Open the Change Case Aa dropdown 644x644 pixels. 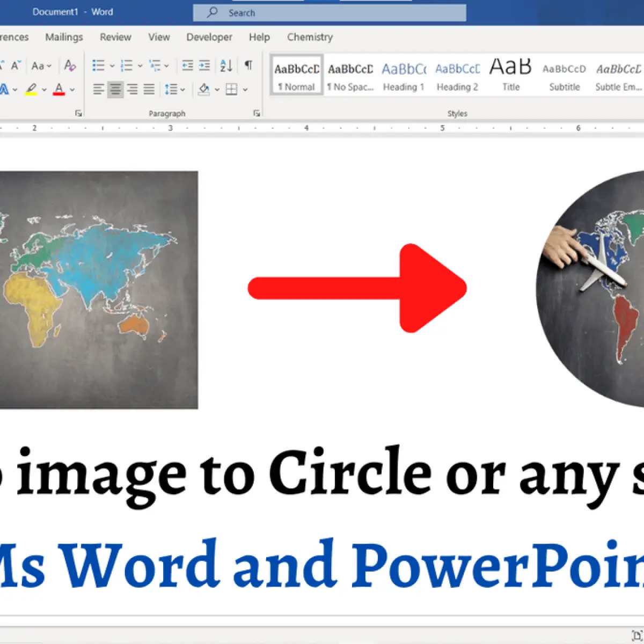pos(41,65)
